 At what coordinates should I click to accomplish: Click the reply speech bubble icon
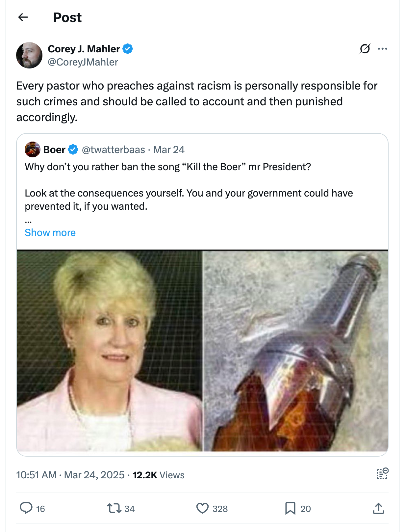tap(26, 508)
